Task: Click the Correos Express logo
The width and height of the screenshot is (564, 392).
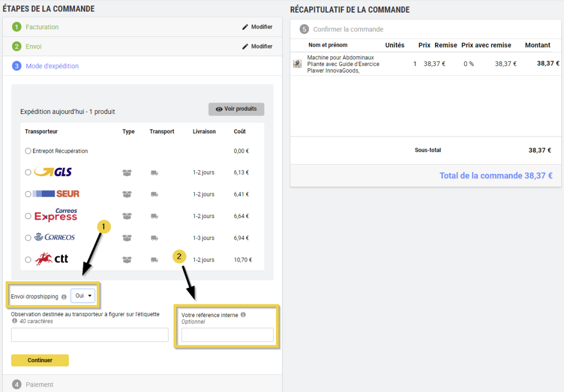Action: point(56,215)
